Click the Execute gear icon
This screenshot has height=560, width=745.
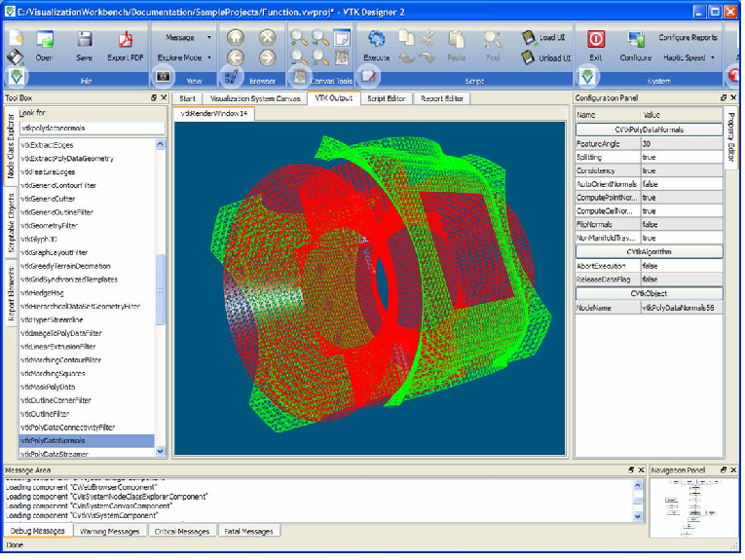pyautogui.click(x=376, y=39)
